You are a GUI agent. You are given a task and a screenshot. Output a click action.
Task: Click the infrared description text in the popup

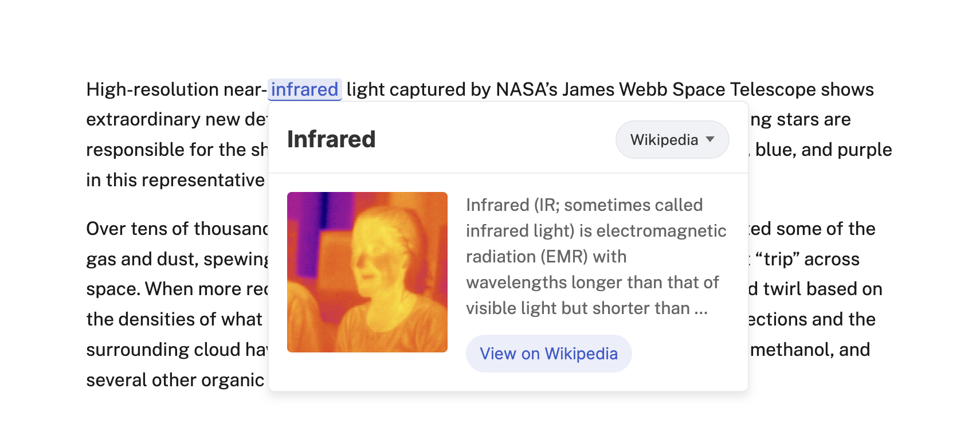pos(595,256)
